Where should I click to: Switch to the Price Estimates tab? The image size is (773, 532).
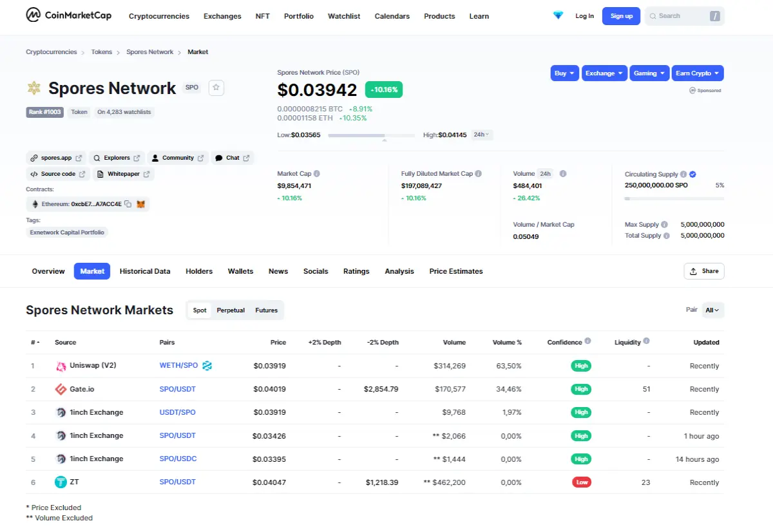(456, 271)
